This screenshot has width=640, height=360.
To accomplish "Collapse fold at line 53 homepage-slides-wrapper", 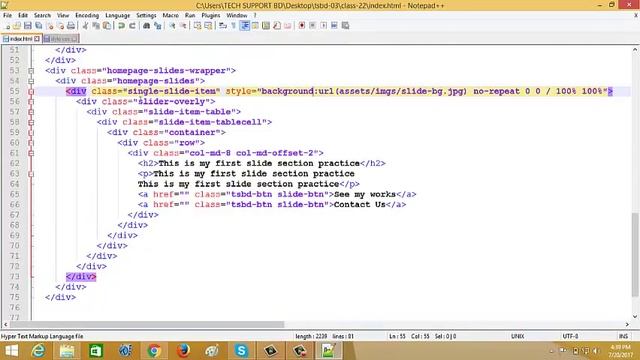I will (31, 71).
